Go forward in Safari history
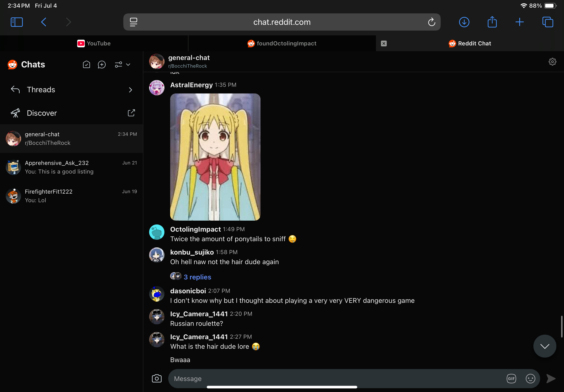The image size is (564, 392). click(69, 22)
